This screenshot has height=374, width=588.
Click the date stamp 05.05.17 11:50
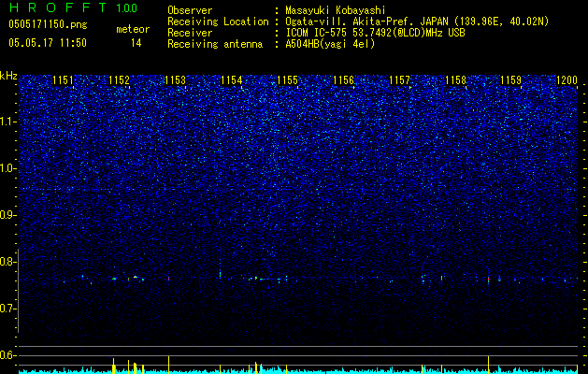(48, 43)
